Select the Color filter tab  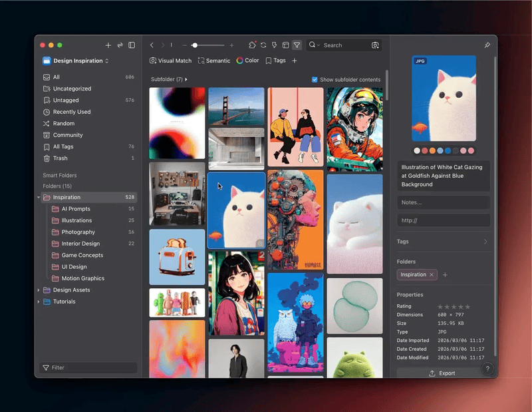[x=247, y=61]
